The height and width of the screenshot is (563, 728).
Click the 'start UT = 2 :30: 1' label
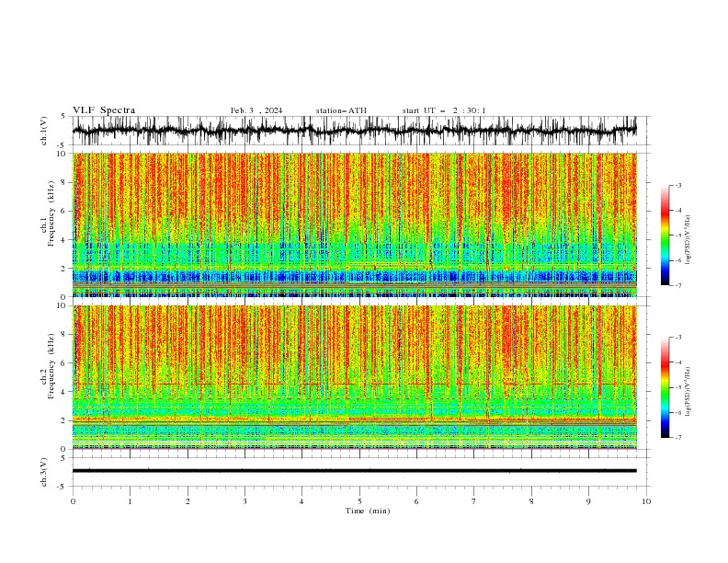444,110
